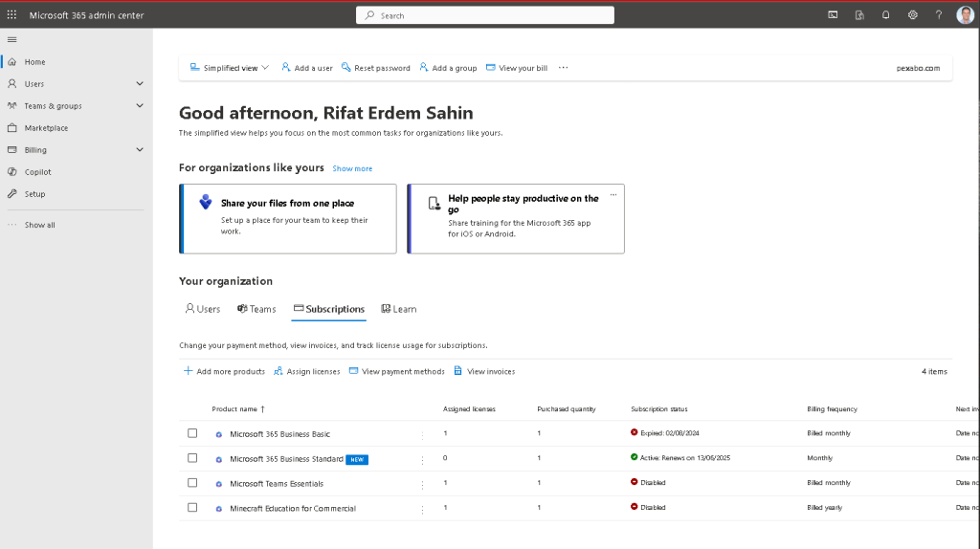Open Minecraft Education for Commercial subscription
Image resolution: width=980 pixels, height=549 pixels.
(x=293, y=509)
